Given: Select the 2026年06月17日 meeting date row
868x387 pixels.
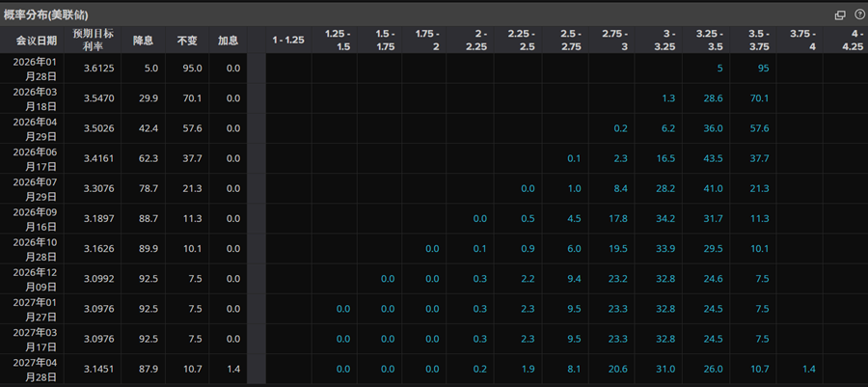Looking at the screenshot, I should pyautogui.click(x=35, y=158).
